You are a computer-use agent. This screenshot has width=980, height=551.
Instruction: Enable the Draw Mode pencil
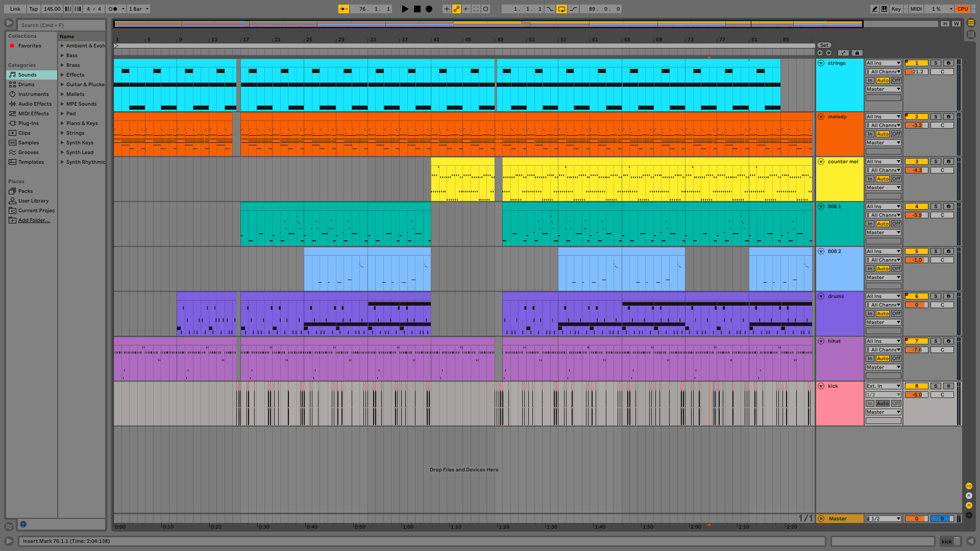874,9
